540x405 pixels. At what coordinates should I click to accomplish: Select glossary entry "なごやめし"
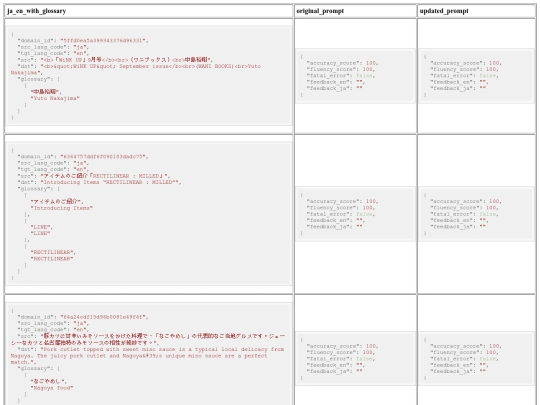(49, 381)
